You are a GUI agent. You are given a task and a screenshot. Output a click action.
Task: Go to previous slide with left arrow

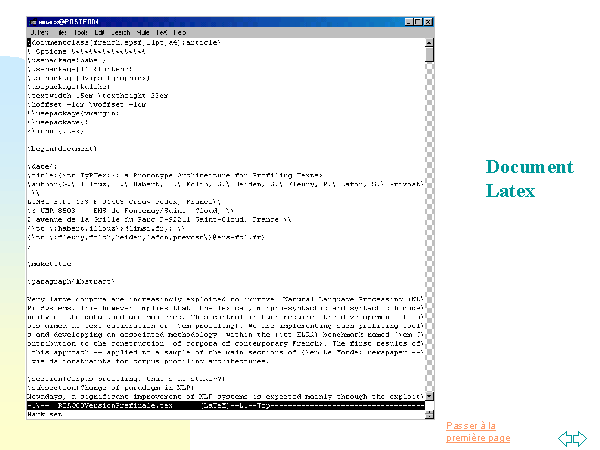[x=564, y=438]
